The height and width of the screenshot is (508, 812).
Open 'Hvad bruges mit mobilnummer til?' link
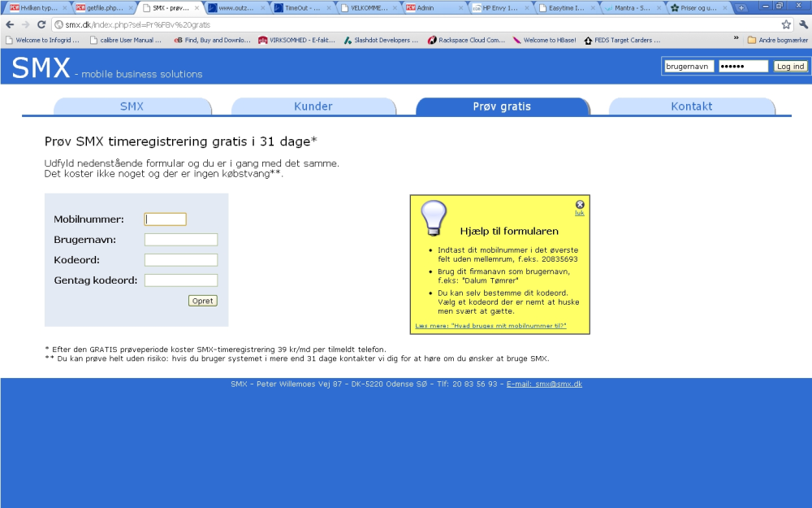490,326
